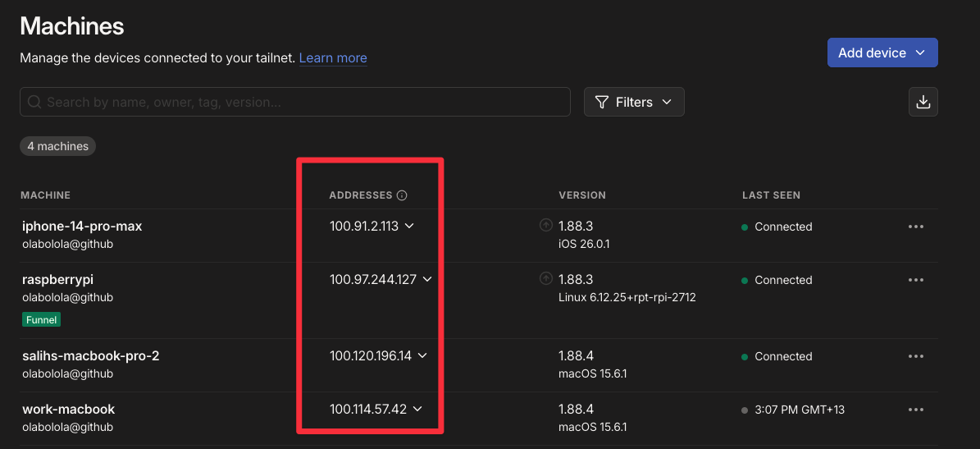Image resolution: width=980 pixels, height=449 pixels.
Task: Click the download/export machines icon
Action: tap(923, 102)
